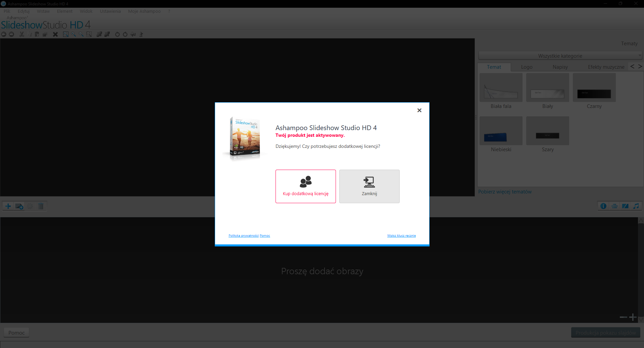The width and height of the screenshot is (644, 348).
Task: Click the blue Info icon
Action: (603, 206)
